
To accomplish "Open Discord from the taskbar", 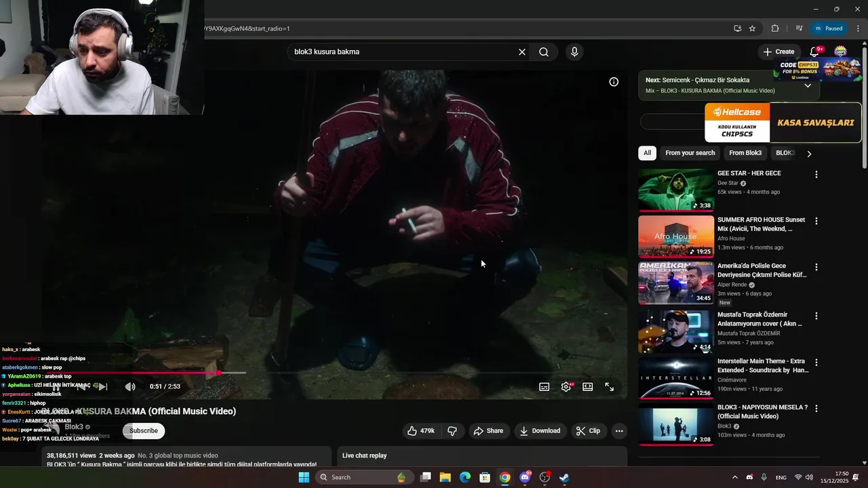I will (x=525, y=477).
